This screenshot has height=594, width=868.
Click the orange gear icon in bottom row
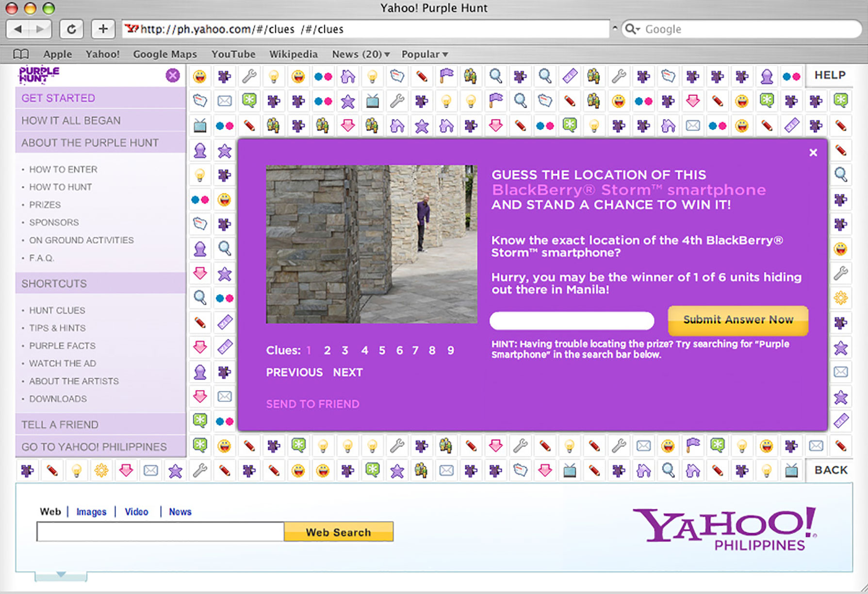tap(101, 470)
